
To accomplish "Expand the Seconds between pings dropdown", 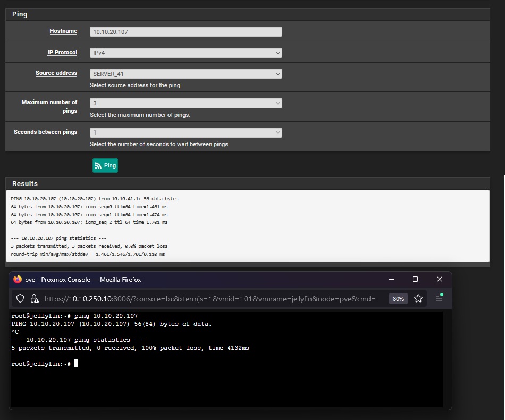I will [186, 132].
